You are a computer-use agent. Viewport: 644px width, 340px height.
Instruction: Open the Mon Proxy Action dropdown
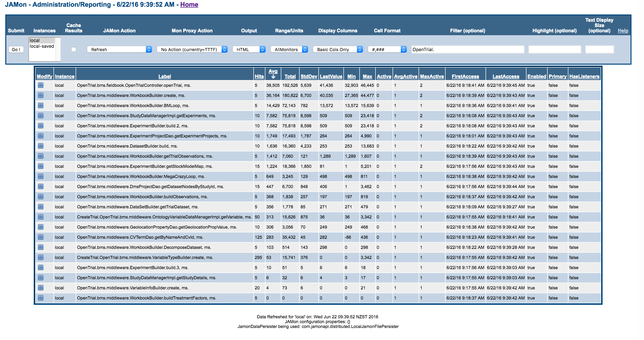point(192,49)
